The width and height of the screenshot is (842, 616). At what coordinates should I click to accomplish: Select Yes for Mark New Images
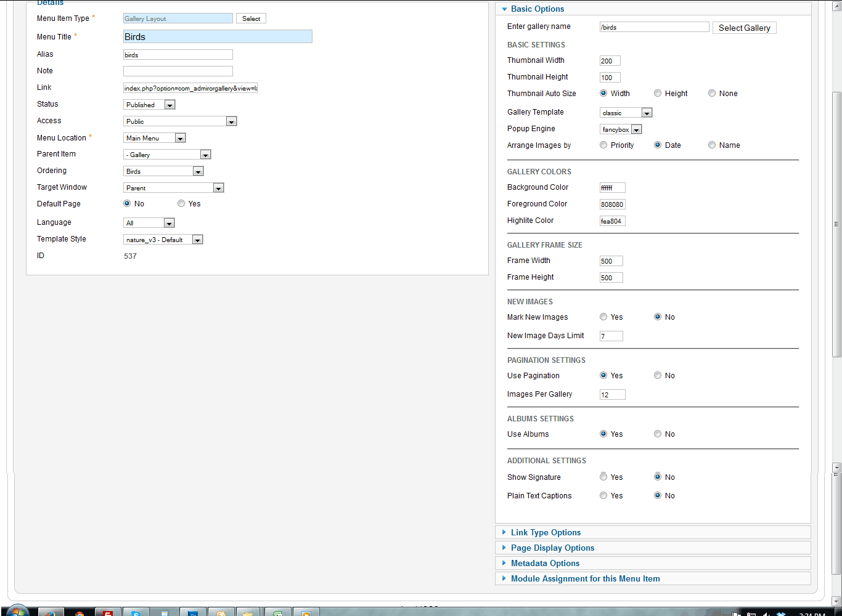click(x=603, y=317)
